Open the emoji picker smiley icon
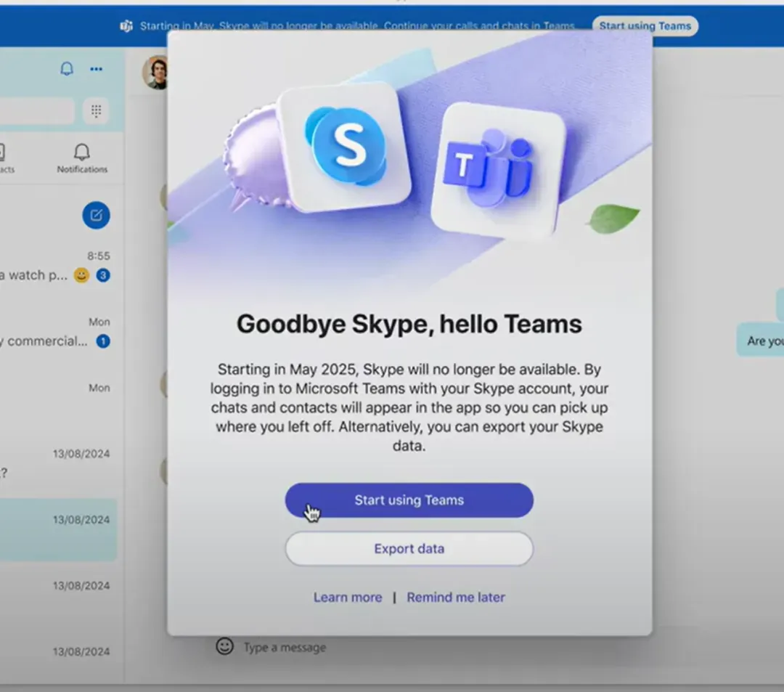The width and height of the screenshot is (784, 692). 224,646
